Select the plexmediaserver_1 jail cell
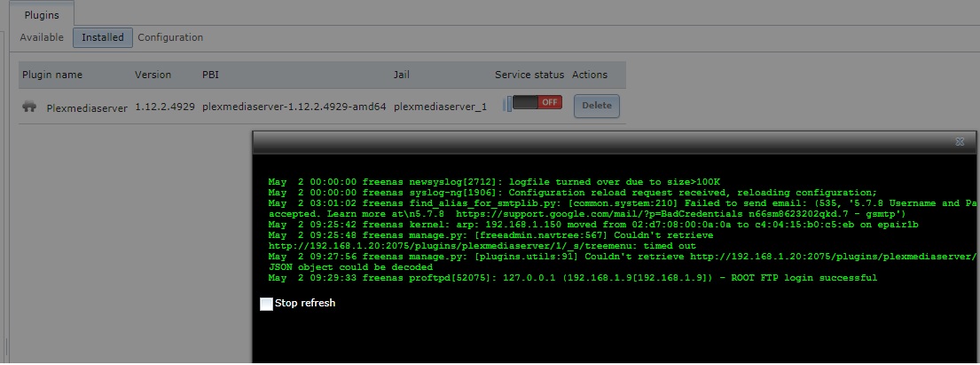Viewport: 980px width, 365px height. click(440, 107)
